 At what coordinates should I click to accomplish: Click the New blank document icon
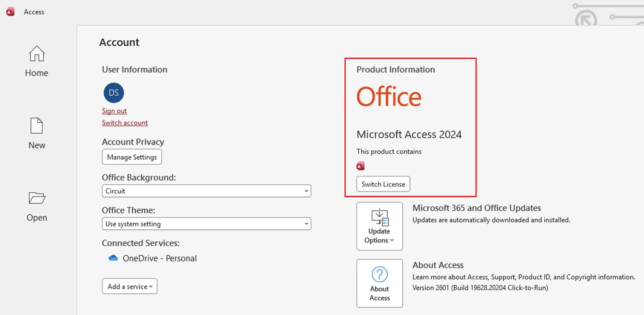(x=37, y=126)
